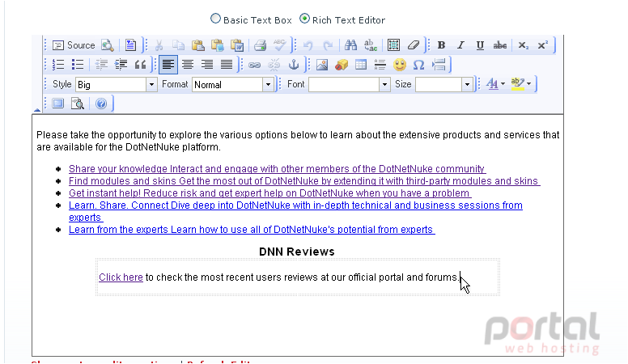Click the Undo arrow
The height and width of the screenshot is (364, 628).
click(x=308, y=45)
